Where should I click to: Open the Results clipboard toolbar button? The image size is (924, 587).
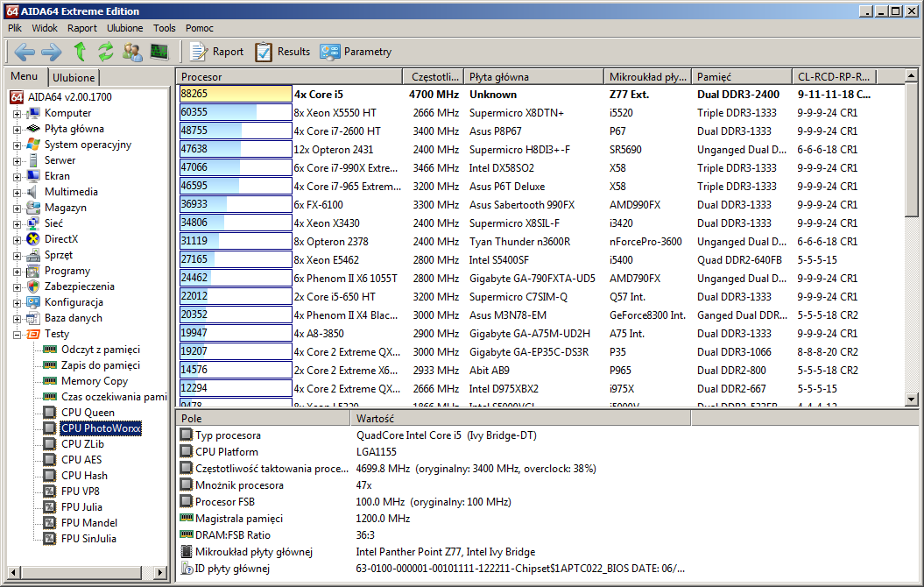click(282, 52)
